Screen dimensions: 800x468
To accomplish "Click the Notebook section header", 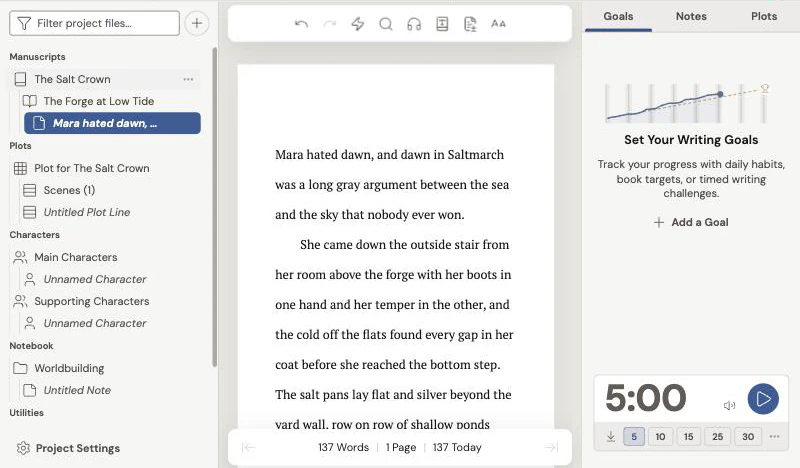I will pos(31,346).
